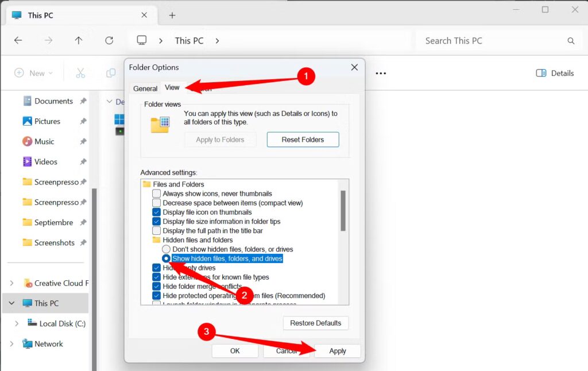Enable Always show icons, never thumbnails
This screenshot has width=588, height=371.
[156, 194]
